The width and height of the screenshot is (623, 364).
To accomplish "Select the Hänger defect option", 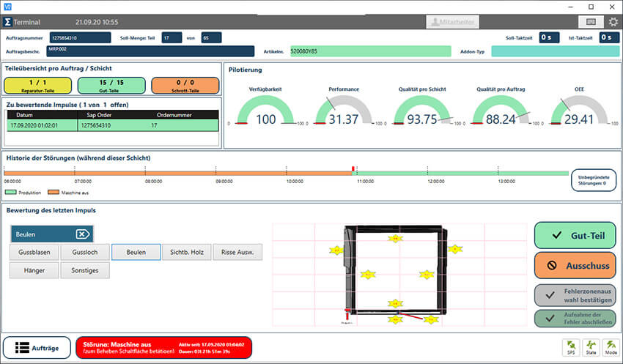I will tap(34, 270).
